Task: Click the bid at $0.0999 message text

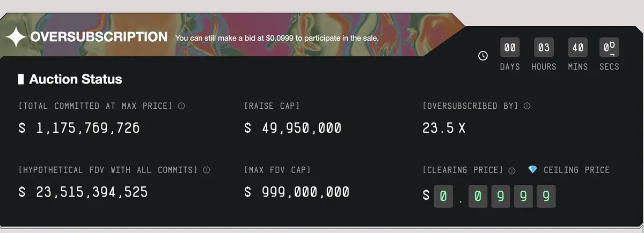Action: [x=277, y=39]
